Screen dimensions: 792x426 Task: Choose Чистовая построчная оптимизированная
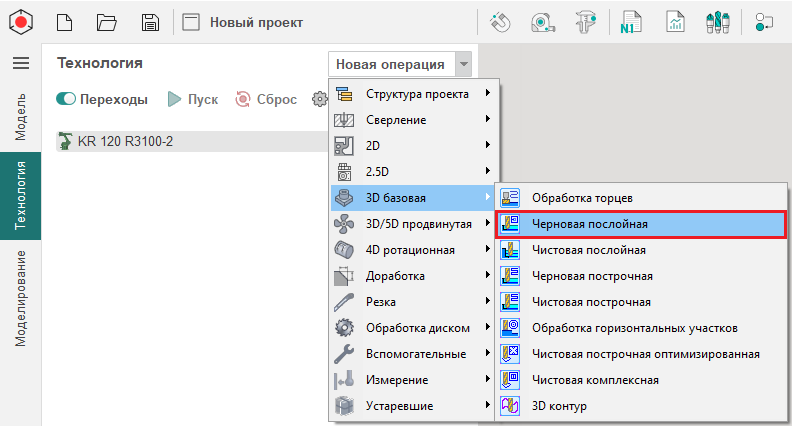pos(645,354)
